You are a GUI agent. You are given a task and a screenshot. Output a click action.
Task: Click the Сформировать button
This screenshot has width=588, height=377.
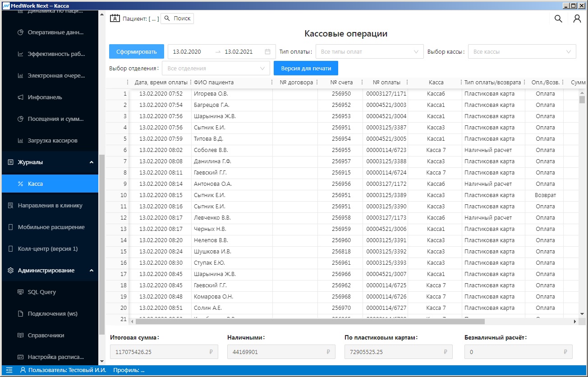[x=137, y=51]
